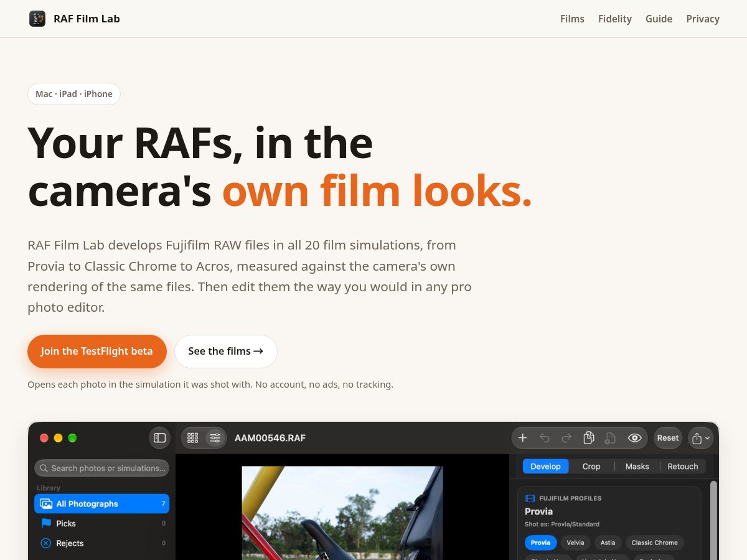Viewport: 747px width, 560px height.
Task: Click Join the TestFlight beta button
Action: [x=97, y=351]
